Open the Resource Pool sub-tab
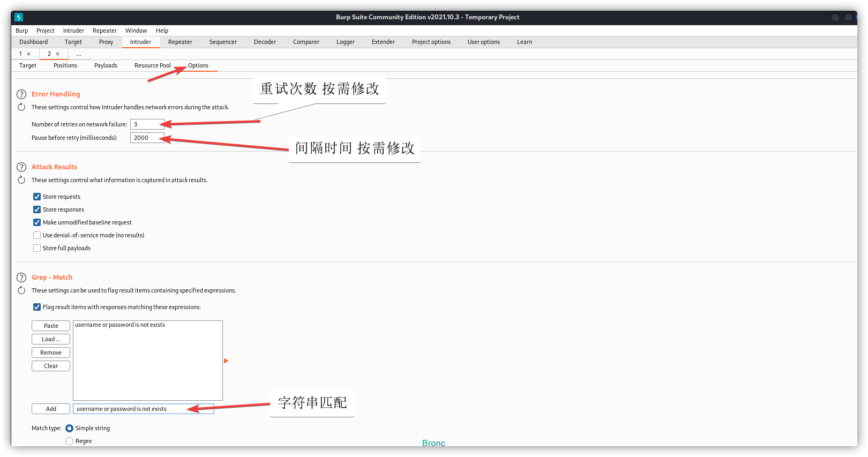This screenshot has height=457, width=868. pyautogui.click(x=153, y=65)
